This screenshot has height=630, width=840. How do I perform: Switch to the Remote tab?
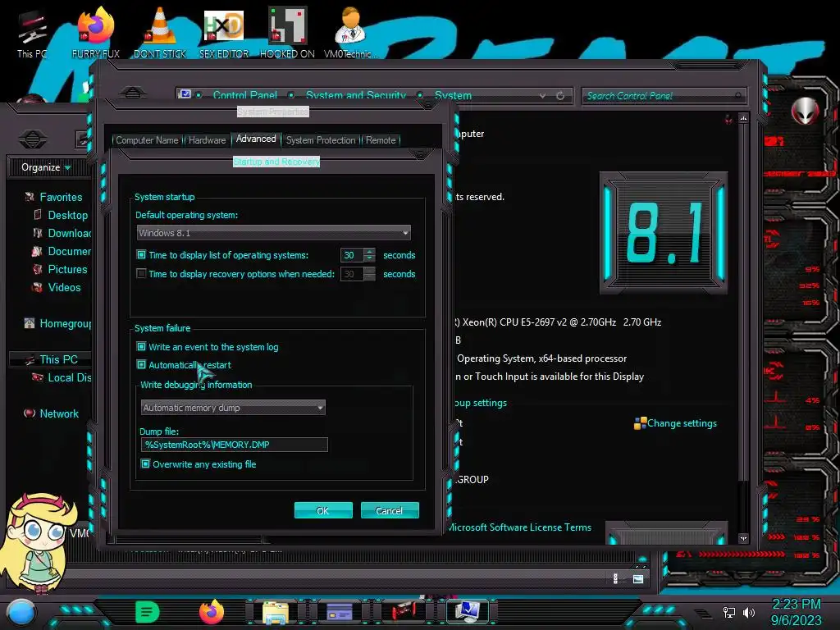pyautogui.click(x=381, y=139)
